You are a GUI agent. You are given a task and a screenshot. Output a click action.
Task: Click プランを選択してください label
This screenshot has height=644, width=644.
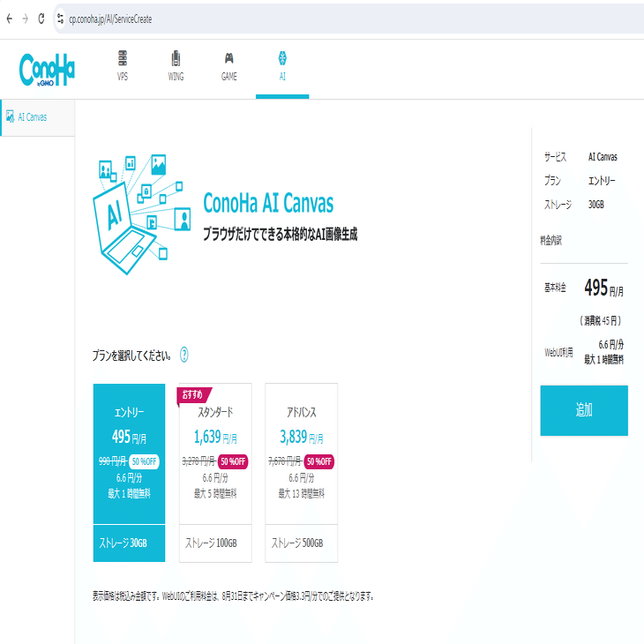coord(131,356)
